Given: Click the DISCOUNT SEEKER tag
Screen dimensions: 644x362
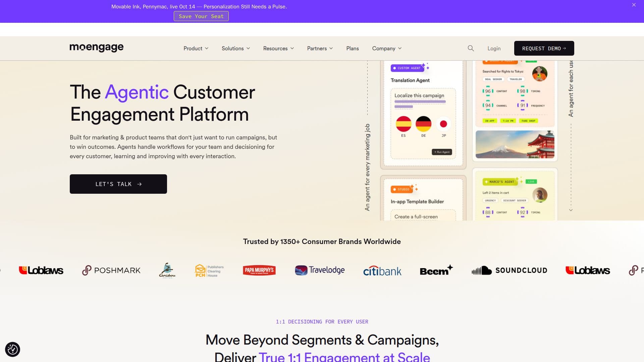Looking at the screenshot, I should coord(515,200).
